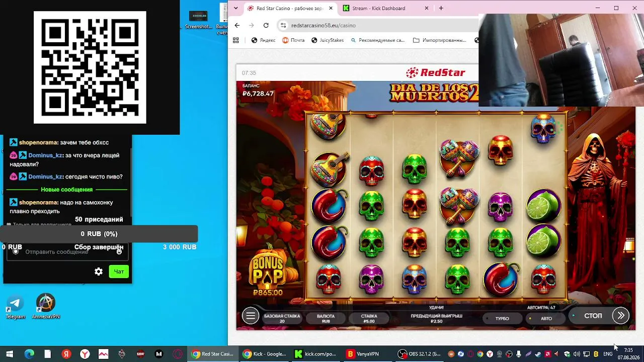Image resolution: width=644 pixels, height=362 pixels.
Task: Open the Импортированные bookmarks folder
Action: click(439, 40)
